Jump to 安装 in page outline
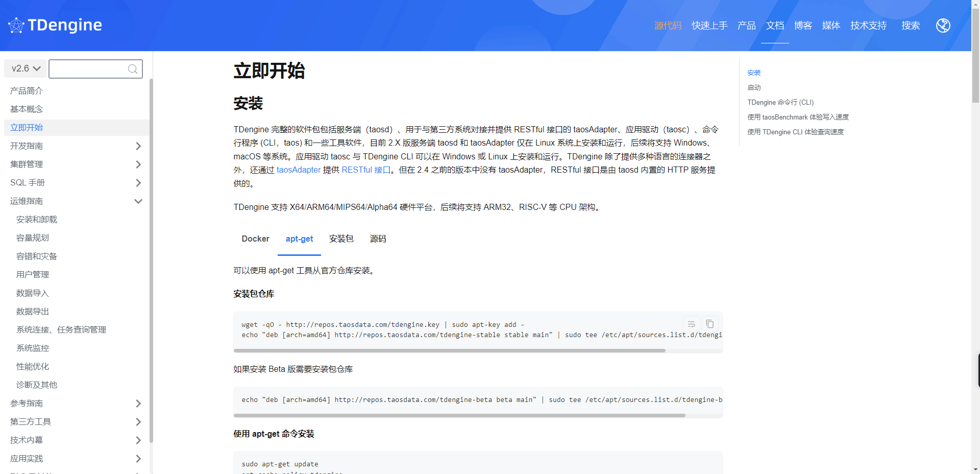The width and height of the screenshot is (980, 474). point(754,73)
